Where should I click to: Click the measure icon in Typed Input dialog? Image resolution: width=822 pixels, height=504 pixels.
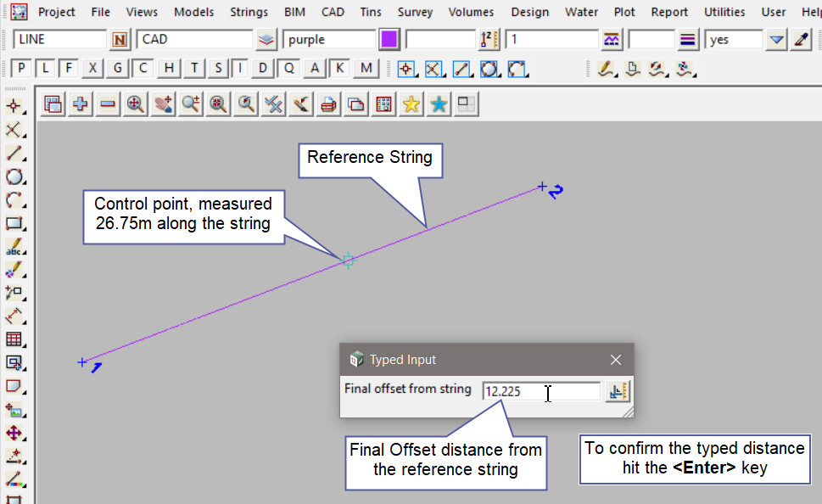tap(617, 391)
